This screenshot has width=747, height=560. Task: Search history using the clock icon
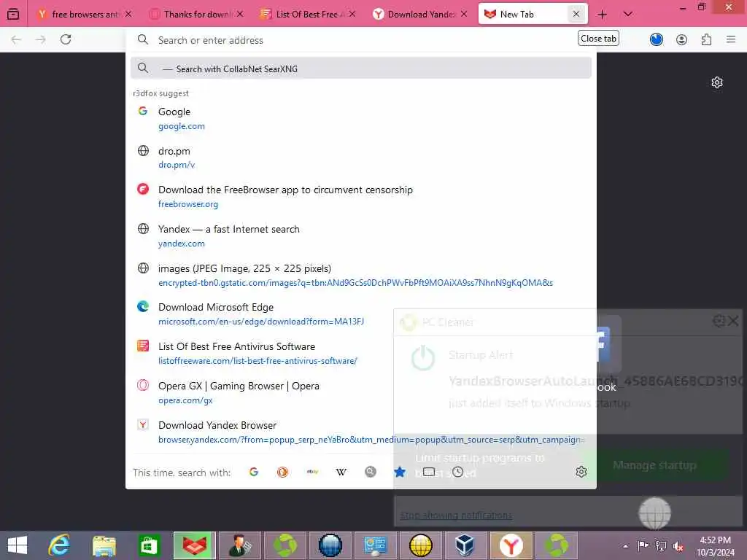458,472
